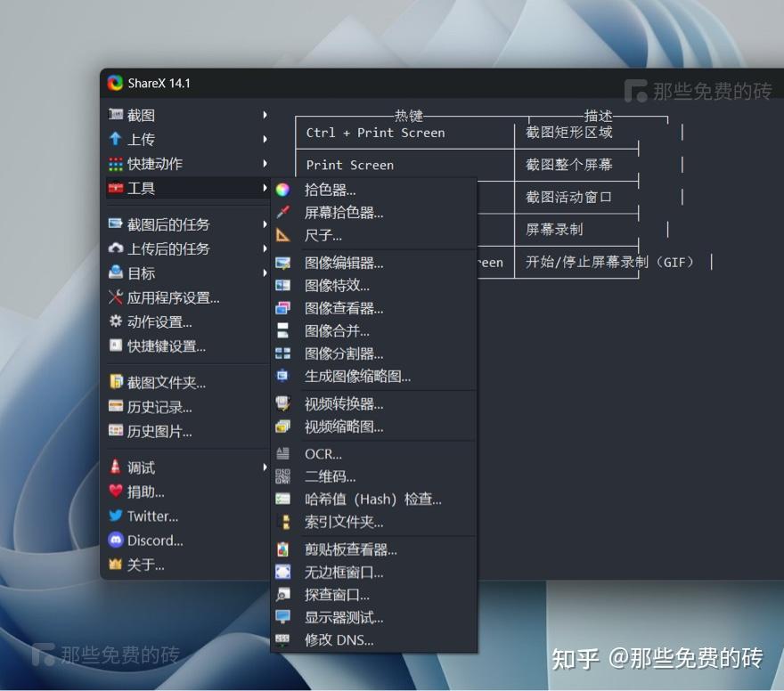Click the 无边框窗口 icon
784x691 pixels.
tap(282, 572)
